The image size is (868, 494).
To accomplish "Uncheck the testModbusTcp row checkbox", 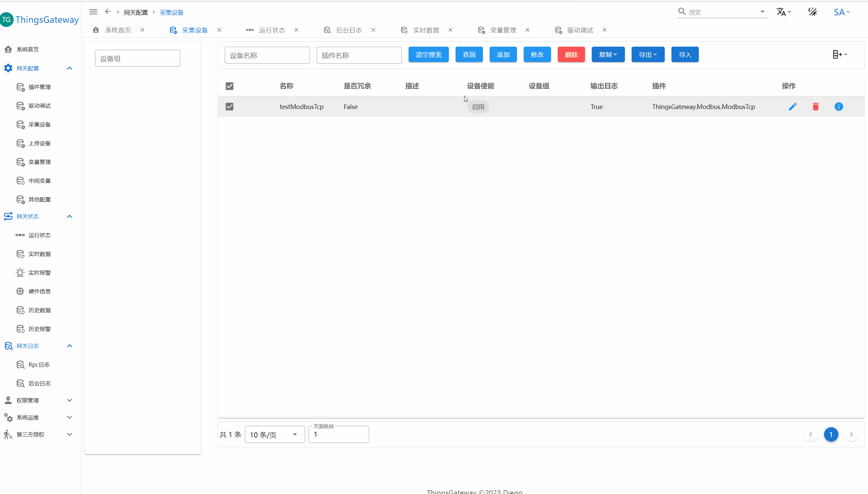I will click(x=230, y=107).
